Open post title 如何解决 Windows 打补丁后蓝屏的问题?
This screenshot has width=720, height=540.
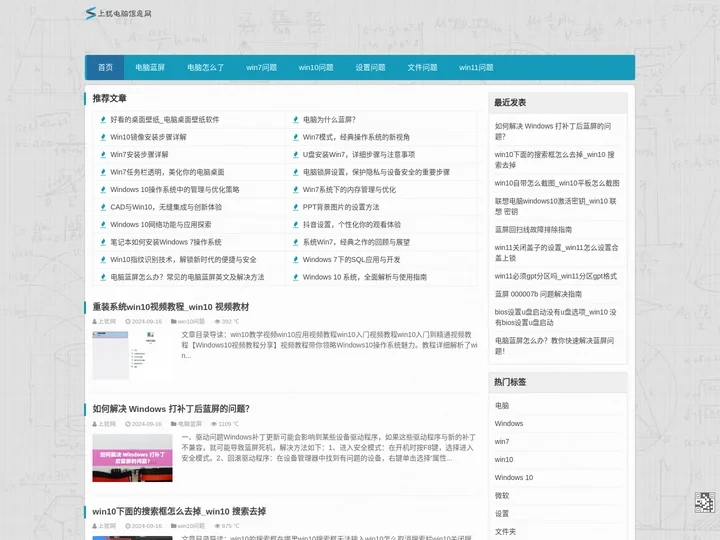171,409
